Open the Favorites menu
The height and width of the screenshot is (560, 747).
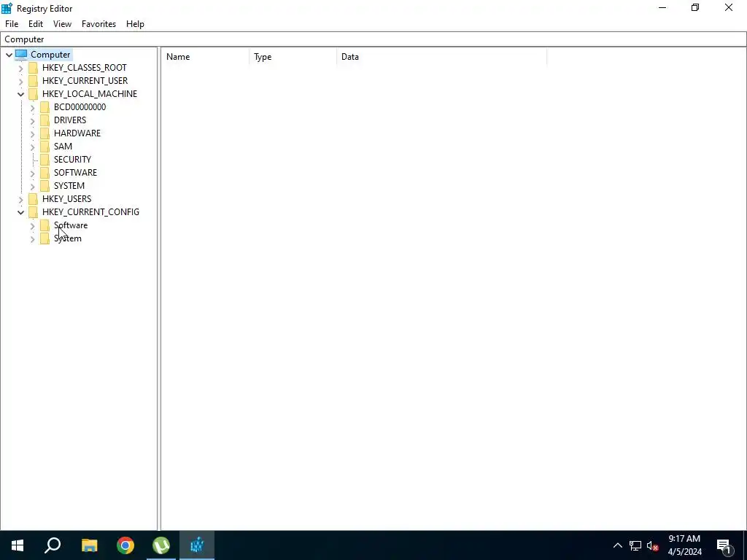(98, 24)
